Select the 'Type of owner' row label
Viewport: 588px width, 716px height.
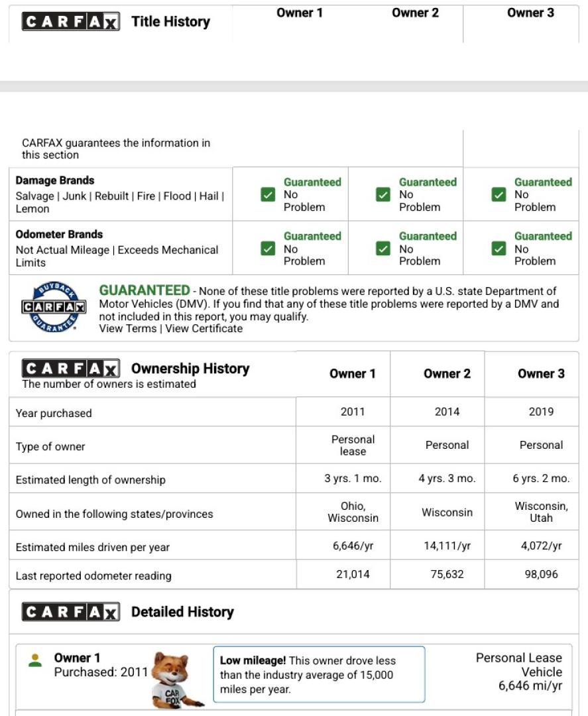pyautogui.click(x=50, y=447)
